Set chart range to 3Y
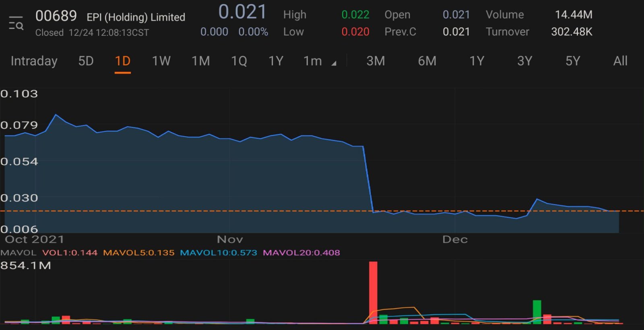This screenshot has width=644, height=330. pyautogui.click(x=524, y=61)
